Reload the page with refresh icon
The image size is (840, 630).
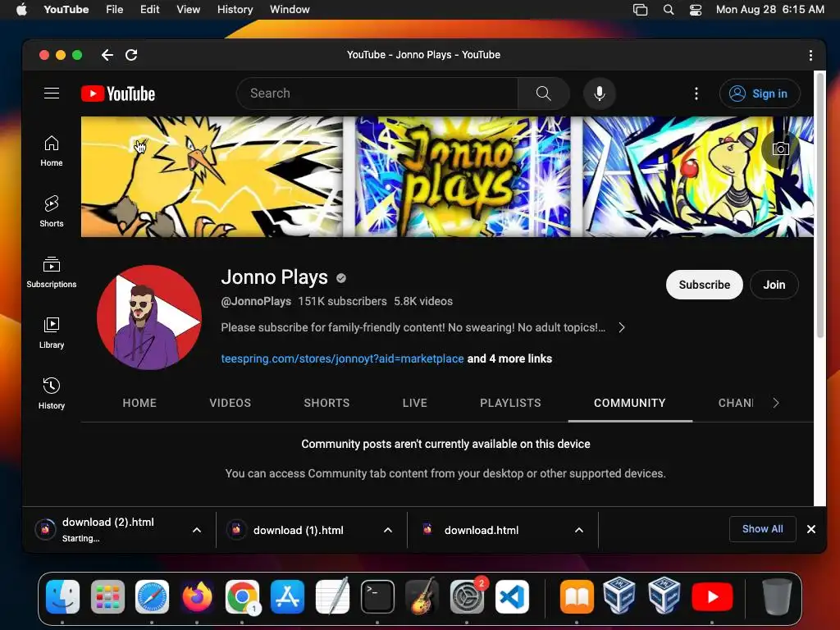click(131, 55)
